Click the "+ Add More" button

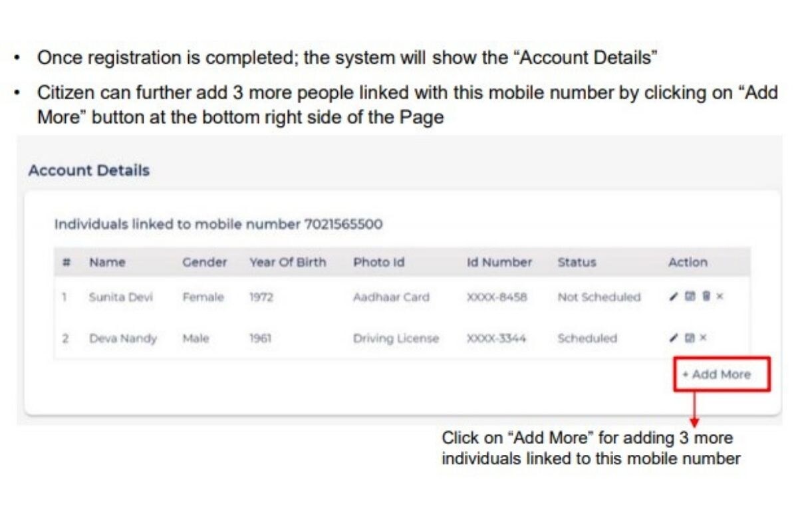720,374
